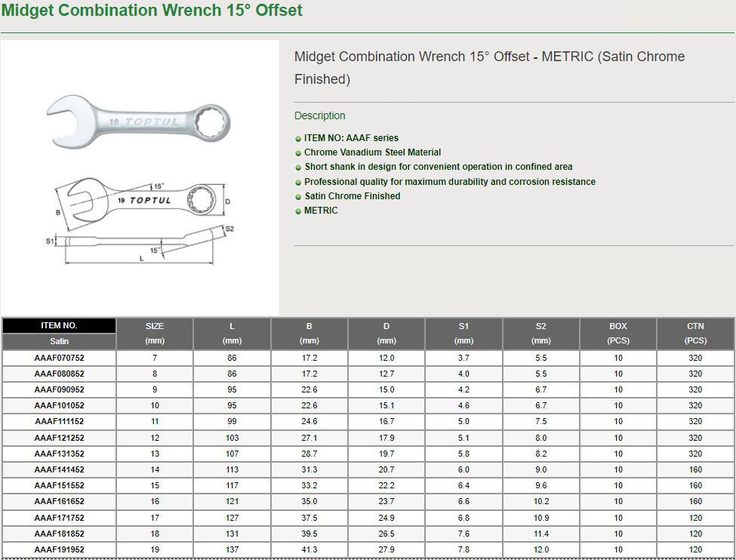The image size is (736, 560).
Task: Click the bullet beside Professional quality line
Action: (298, 182)
